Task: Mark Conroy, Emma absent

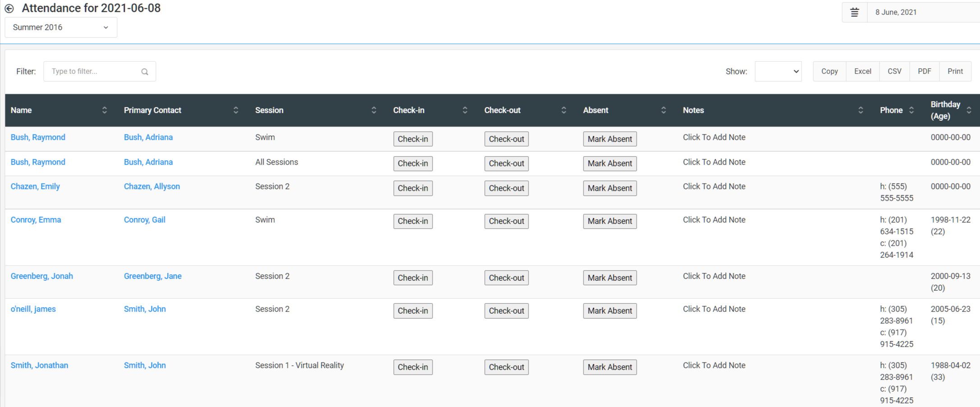Action: click(x=610, y=221)
